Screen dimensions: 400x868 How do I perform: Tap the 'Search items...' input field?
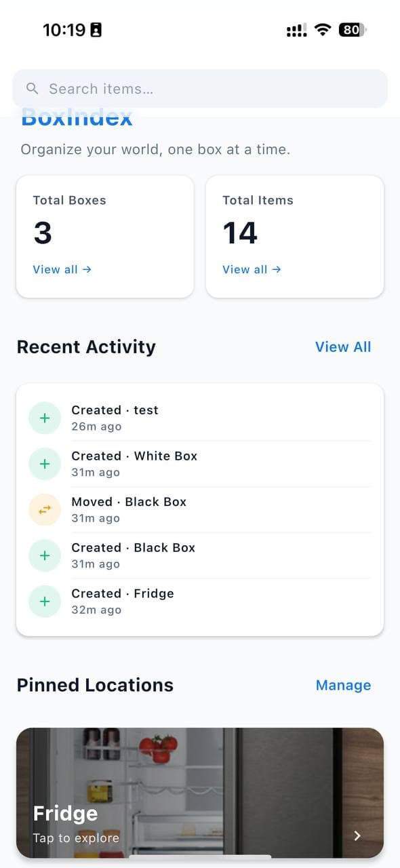point(200,88)
